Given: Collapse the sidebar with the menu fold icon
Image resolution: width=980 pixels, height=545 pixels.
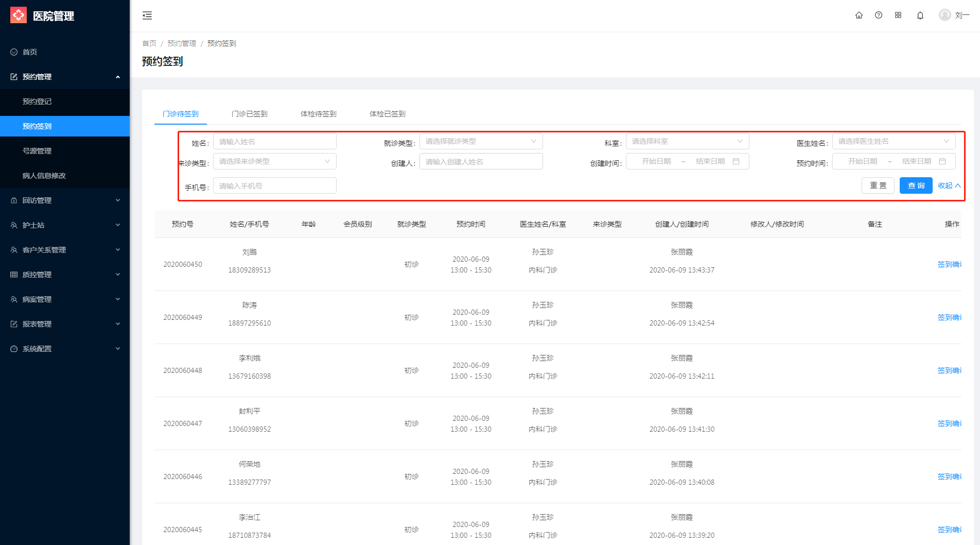Looking at the screenshot, I should pos(147,15).
